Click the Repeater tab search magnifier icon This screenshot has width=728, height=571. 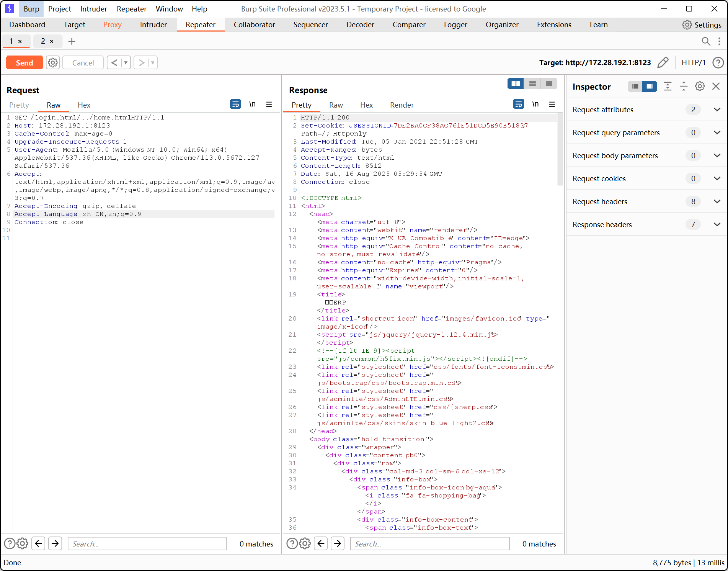pos(706,41)
